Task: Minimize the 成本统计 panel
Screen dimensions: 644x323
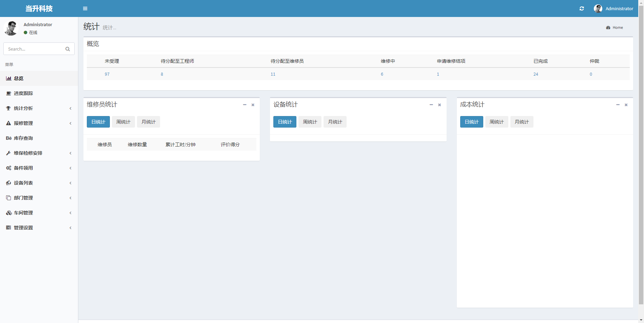Action: [x=618, y=105]
